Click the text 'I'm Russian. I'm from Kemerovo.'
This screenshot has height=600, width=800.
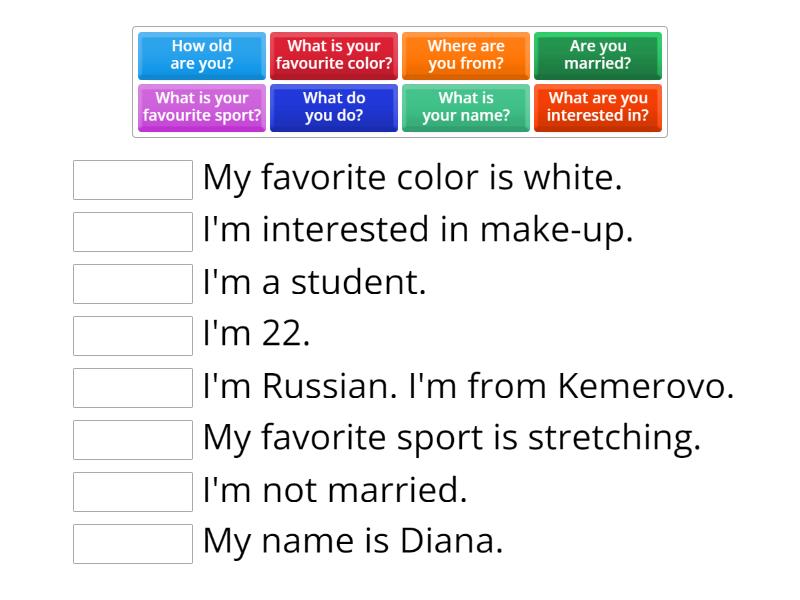click(x=468, y=386)
